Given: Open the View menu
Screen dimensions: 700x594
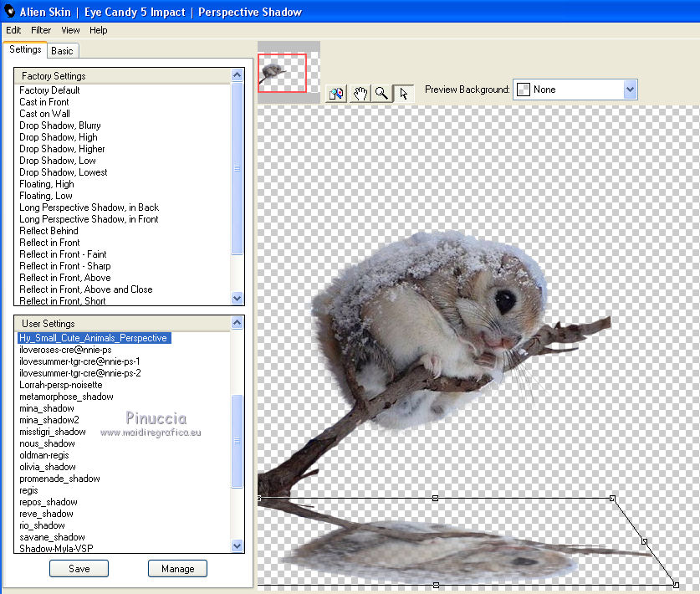Looking at the screenshot, I should 70,30.
